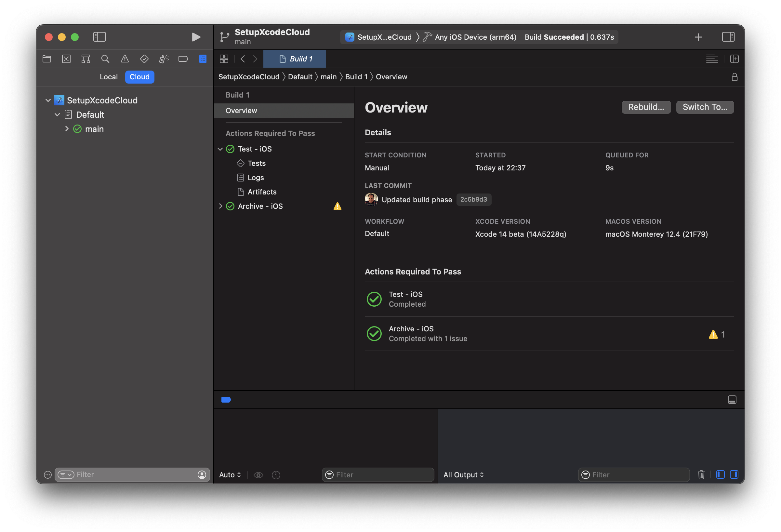
Task: Open the Find navigator magnifier icon
Action: [105, 59]
